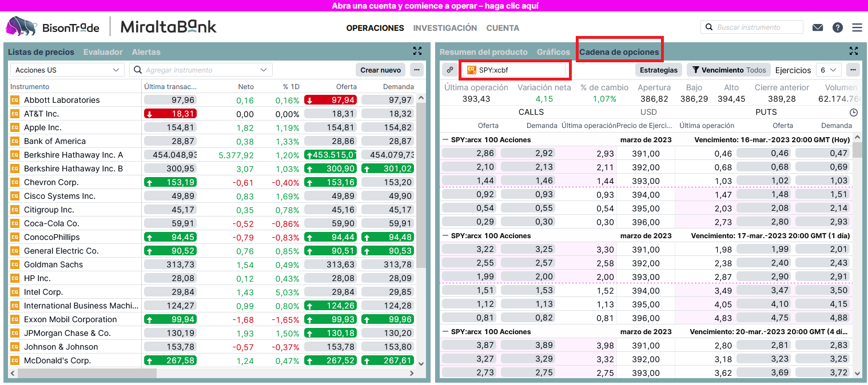Expand the Ejercicios count dropdown

(x=828, y=70)
